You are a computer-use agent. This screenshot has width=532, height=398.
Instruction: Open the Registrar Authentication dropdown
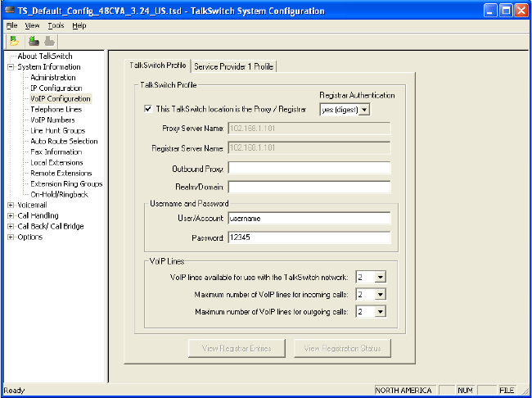coord(364,110)
